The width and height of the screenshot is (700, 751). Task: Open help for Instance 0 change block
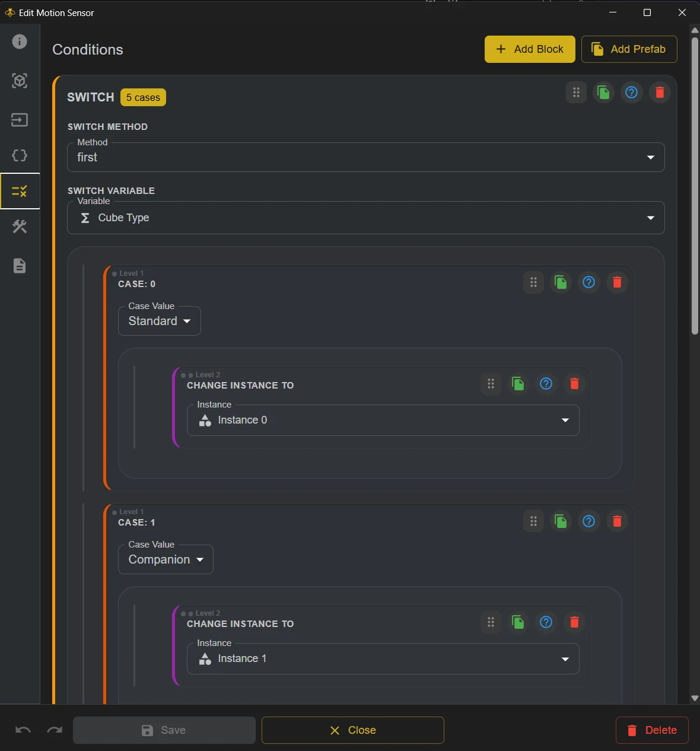point(546,384)
